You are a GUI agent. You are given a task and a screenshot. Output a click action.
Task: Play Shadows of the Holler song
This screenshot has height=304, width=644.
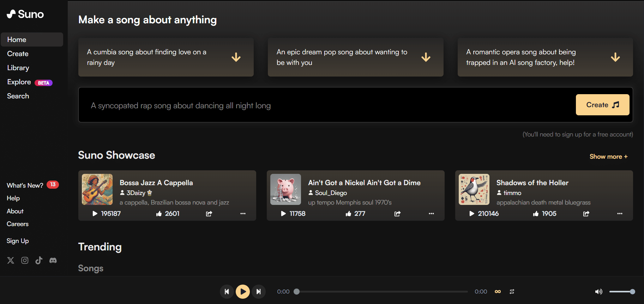pyautogui.click(x=472, y=214)
